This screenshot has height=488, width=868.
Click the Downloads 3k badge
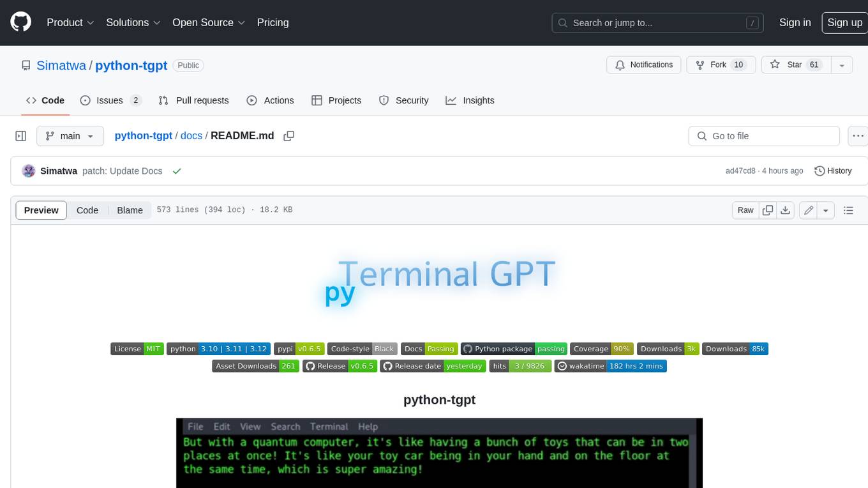[668, 349]
